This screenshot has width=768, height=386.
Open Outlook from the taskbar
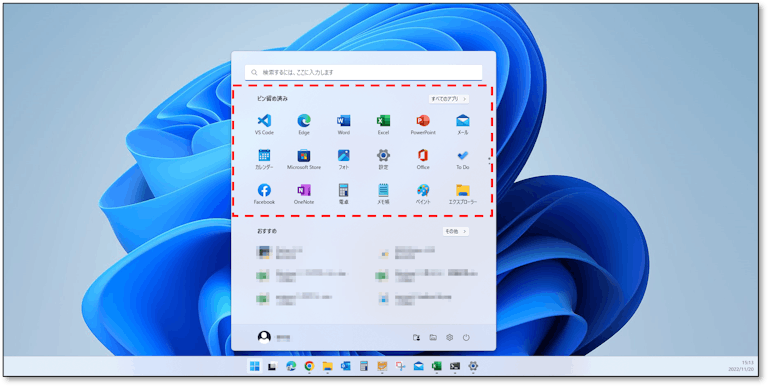pos(346,366)
